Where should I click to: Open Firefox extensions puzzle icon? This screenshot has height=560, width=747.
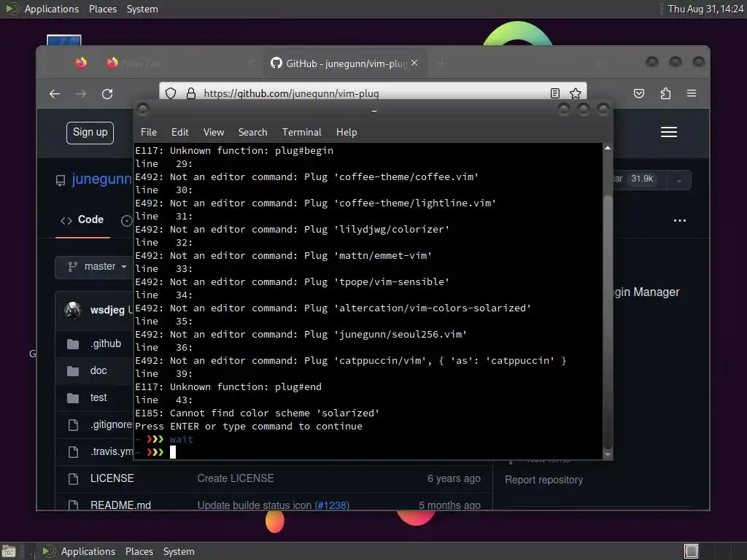(x=665, y=93)
